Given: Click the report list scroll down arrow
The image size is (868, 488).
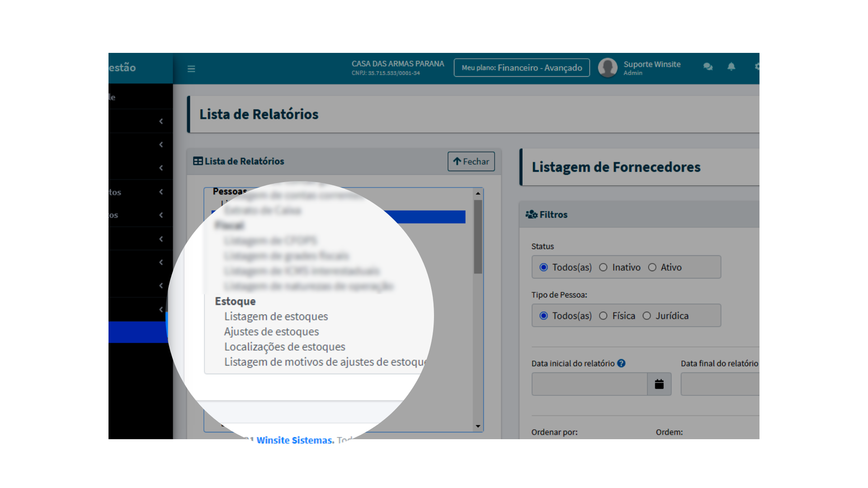Looking at the screenshot, I should pyautogui.click(x=478, y=426).
